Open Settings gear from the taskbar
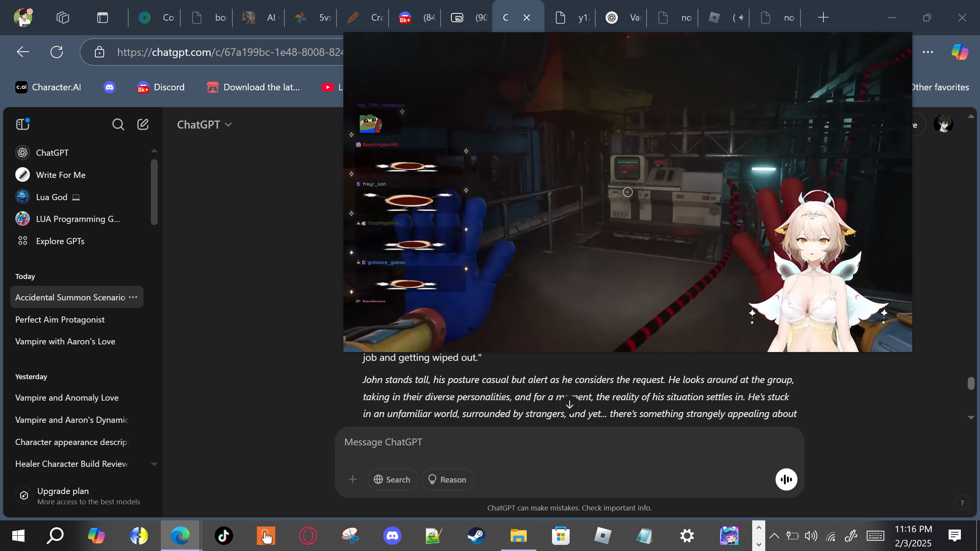Viewport: 980px width, 551px height. [687, 536]
